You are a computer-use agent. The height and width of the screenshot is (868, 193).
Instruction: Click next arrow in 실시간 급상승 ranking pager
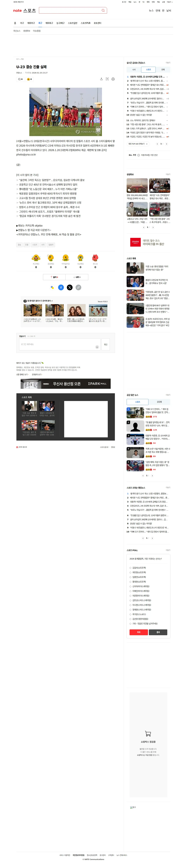(x=166, y=144)
